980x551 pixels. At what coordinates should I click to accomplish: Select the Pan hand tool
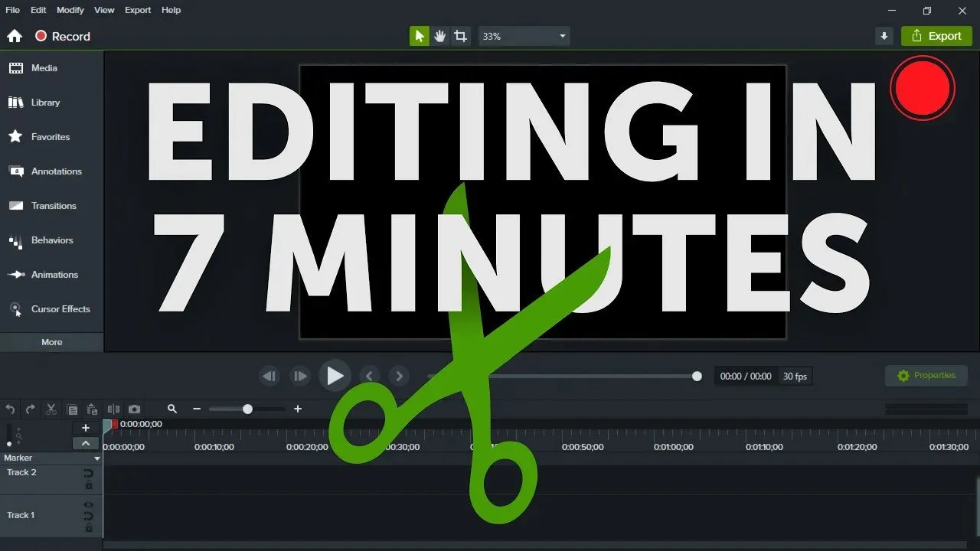click(x=439, y=36)
